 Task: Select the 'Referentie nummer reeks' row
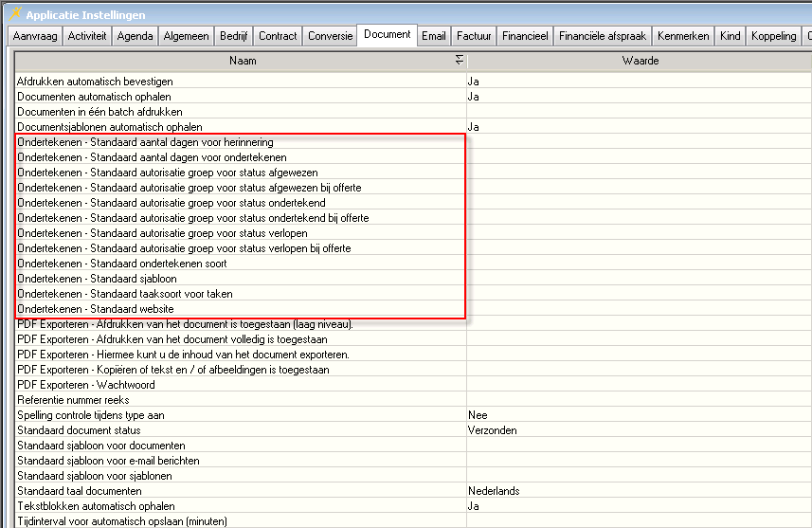tap(76, 400)
